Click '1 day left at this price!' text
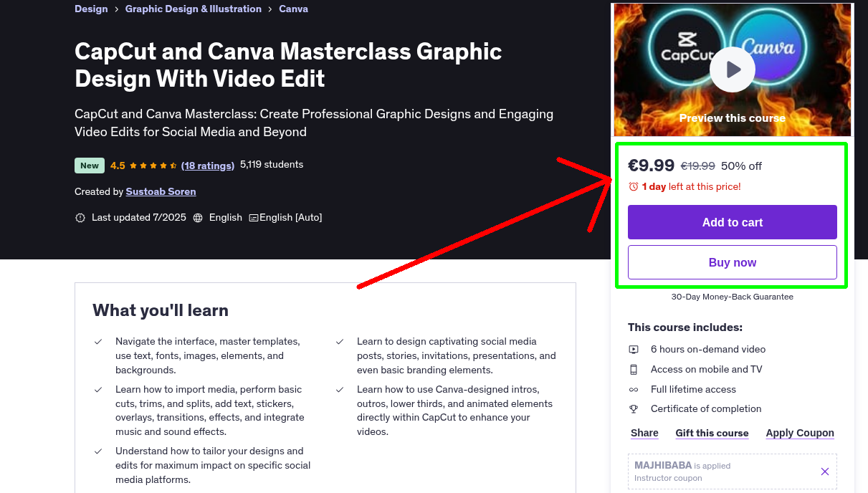The width and height of the screenshot is (868, 493). 691,187
